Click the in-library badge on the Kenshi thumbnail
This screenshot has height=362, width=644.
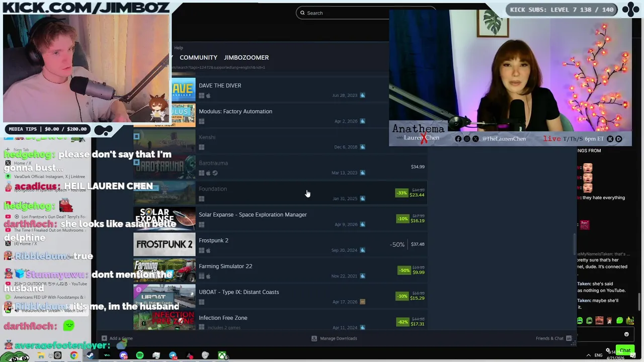[136, 136]
